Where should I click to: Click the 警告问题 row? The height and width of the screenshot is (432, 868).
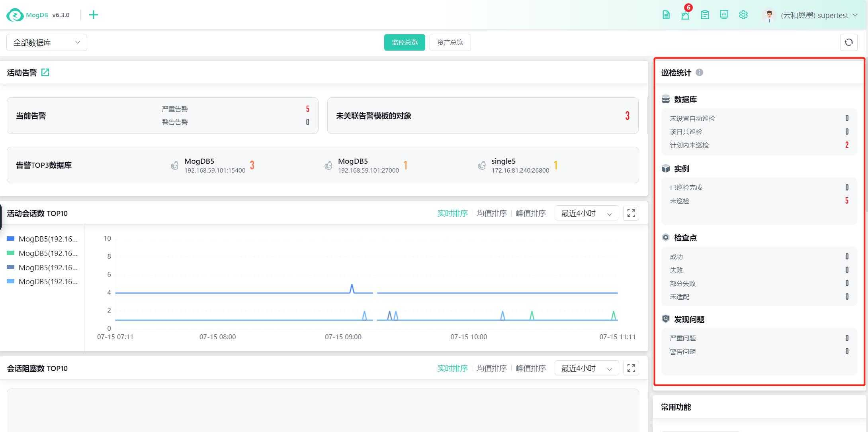[x=759, y=351]
